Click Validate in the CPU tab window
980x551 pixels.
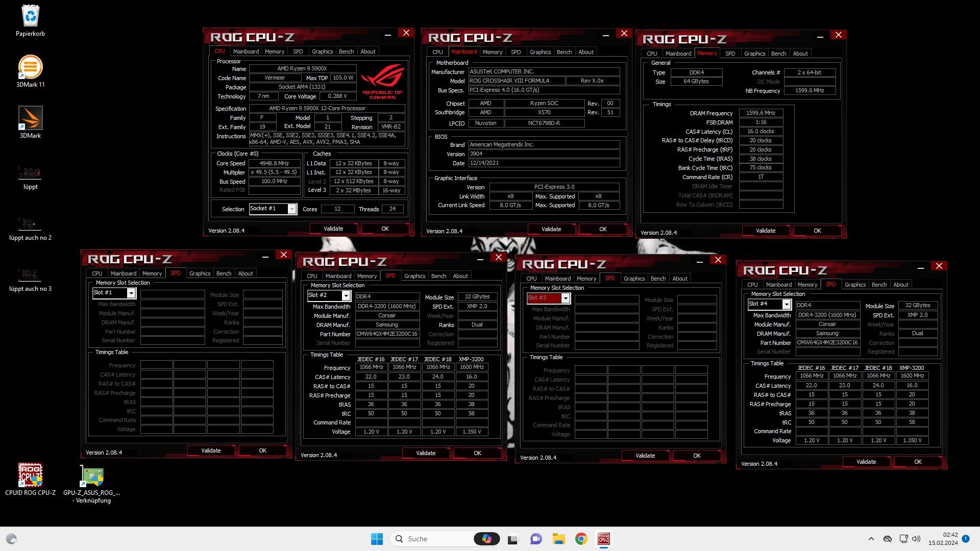click(333, 229)
